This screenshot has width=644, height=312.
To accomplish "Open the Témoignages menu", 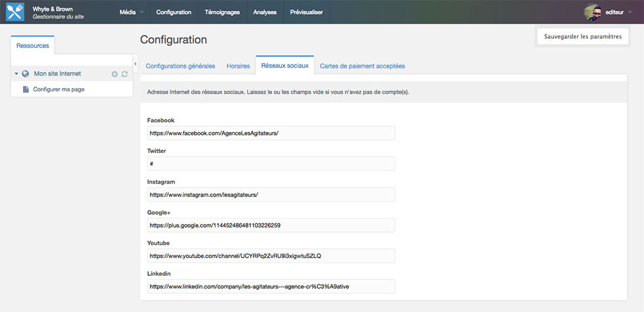I will 222,12.
